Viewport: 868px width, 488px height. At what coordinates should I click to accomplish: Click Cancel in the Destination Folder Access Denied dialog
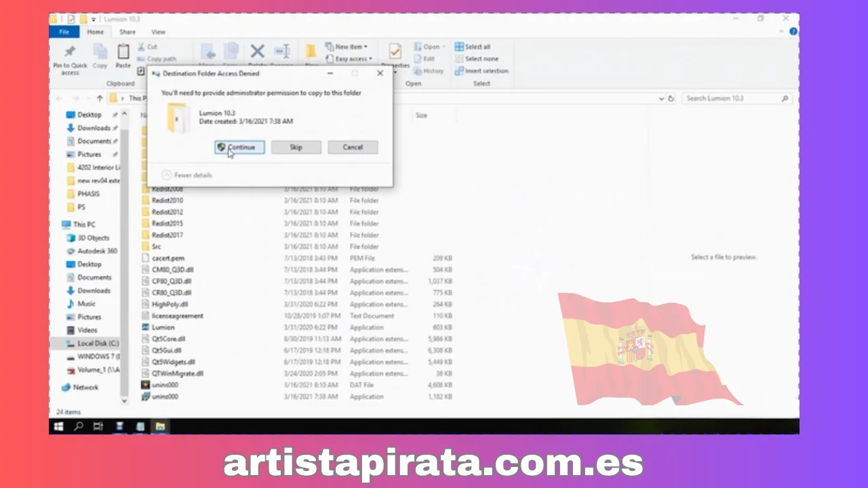coord(353,147)
